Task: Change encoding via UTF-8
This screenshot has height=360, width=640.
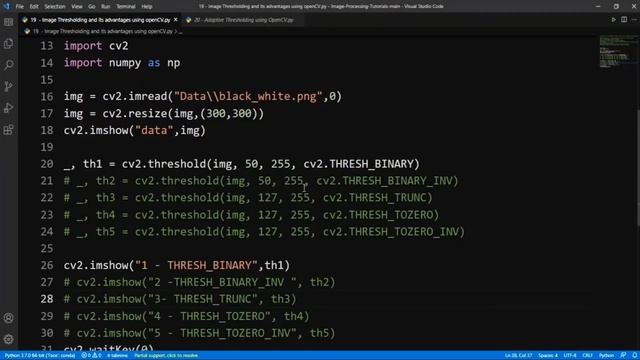Action: [x=570, y=356]
